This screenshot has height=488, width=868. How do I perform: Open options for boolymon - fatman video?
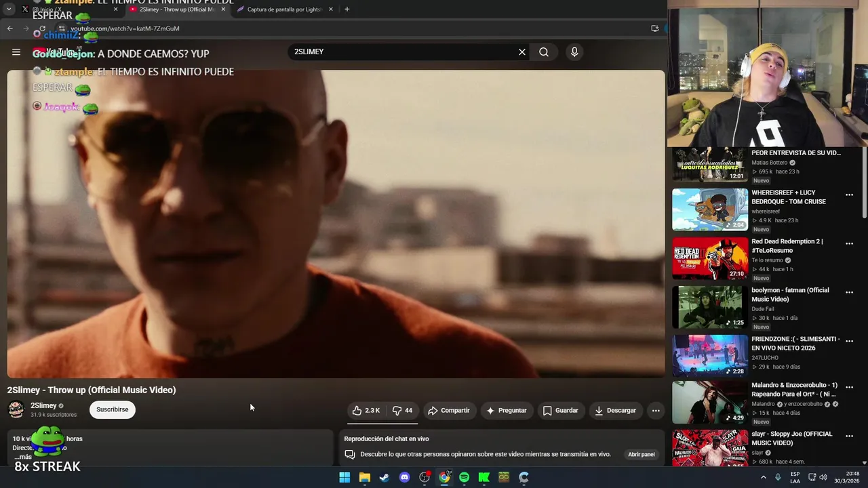coord(849,293)
